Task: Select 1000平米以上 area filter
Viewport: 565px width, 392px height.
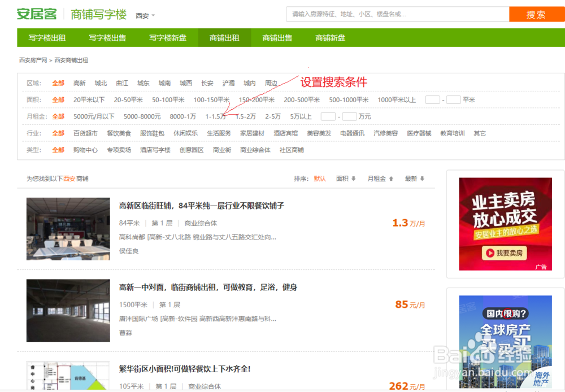Action: coord(397,100)
